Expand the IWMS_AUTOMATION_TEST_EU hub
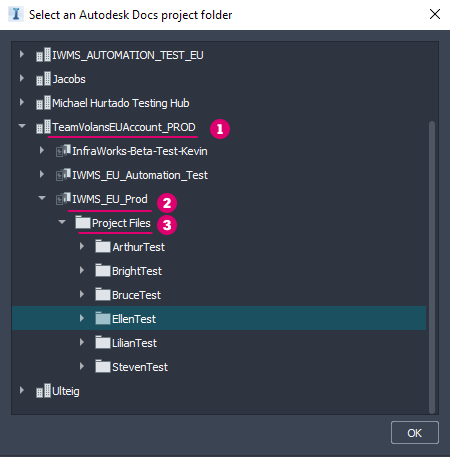The width and height of the screenshot is (450, 457). point(22,54)
